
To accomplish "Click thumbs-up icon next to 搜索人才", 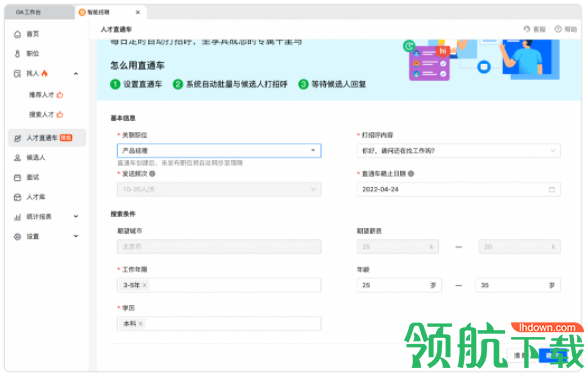I will point(60,115).
